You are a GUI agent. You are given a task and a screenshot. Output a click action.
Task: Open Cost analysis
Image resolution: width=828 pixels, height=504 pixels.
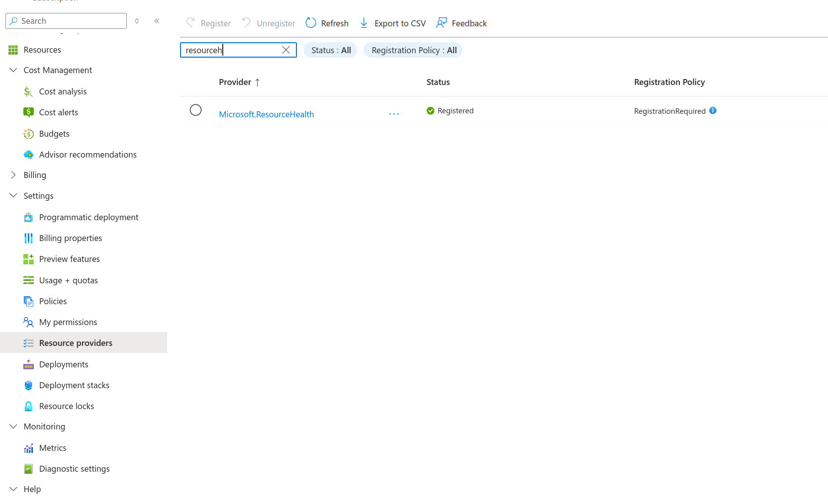click(x=63, y=91)
